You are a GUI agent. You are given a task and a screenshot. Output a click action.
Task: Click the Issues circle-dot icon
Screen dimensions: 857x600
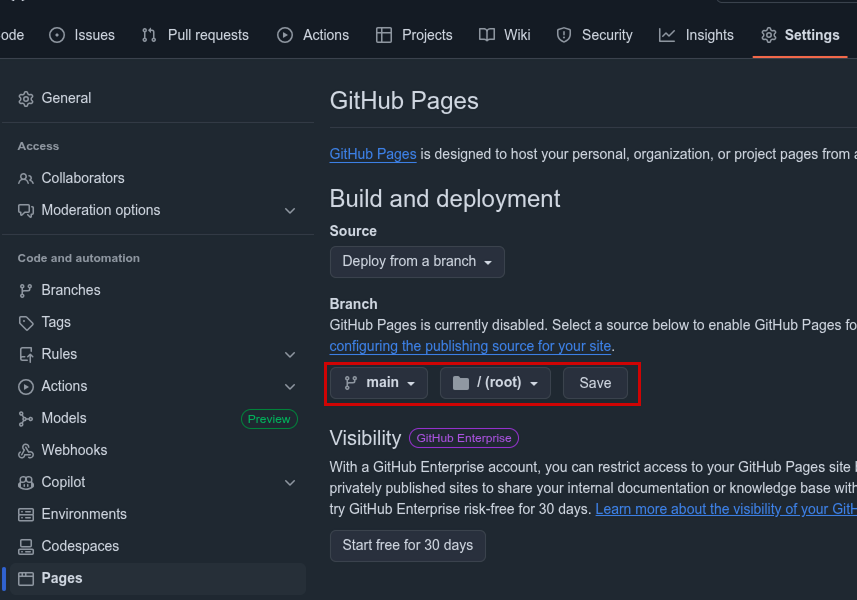pos(57,36)
